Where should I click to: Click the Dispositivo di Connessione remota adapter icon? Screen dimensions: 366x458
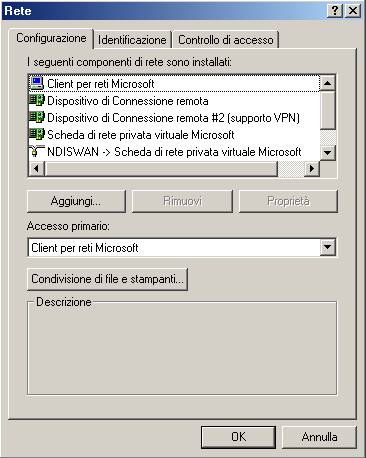coord(37,100)
